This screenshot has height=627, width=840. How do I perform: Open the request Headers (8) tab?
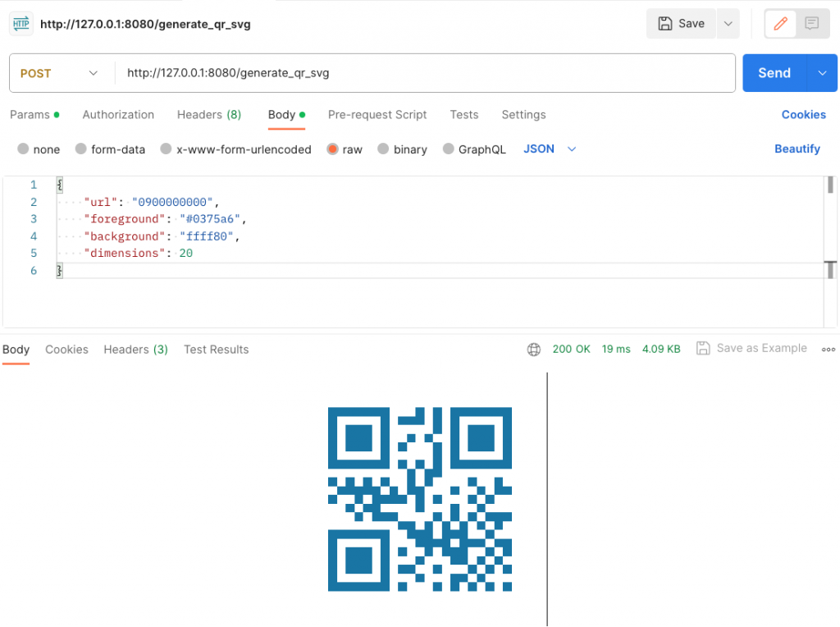point(209,115)
